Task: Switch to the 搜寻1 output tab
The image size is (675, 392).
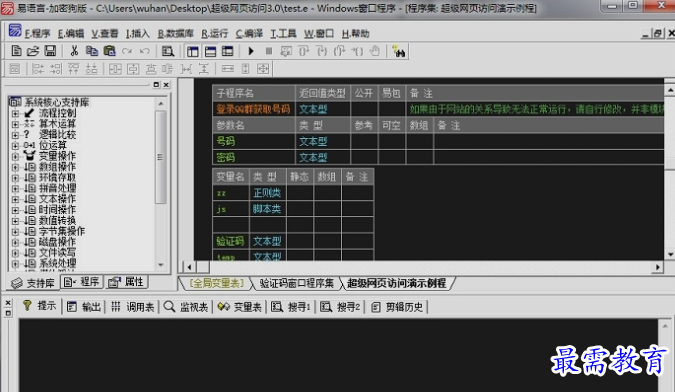Action: pos(291,307)
